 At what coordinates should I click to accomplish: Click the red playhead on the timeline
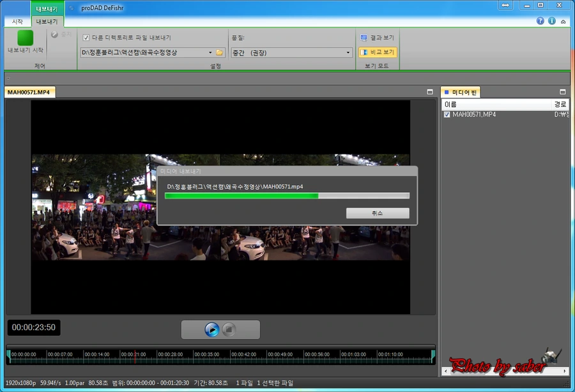coord(135,356)
